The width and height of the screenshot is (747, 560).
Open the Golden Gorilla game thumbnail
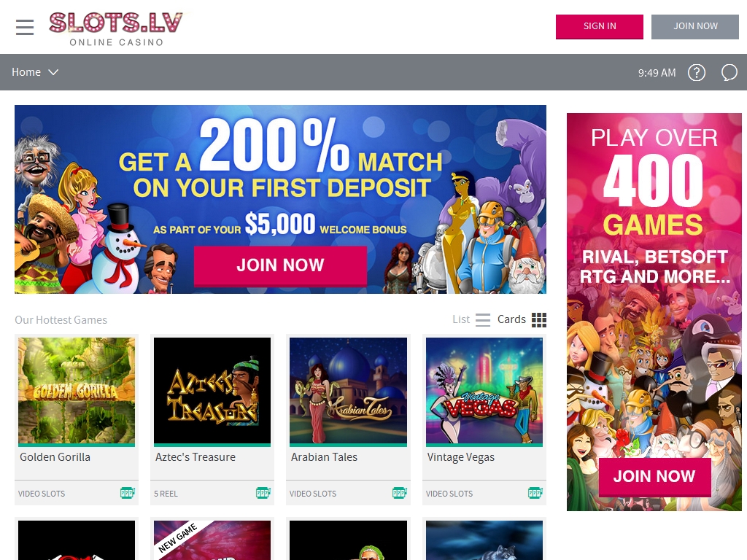(x=77, y=392)
